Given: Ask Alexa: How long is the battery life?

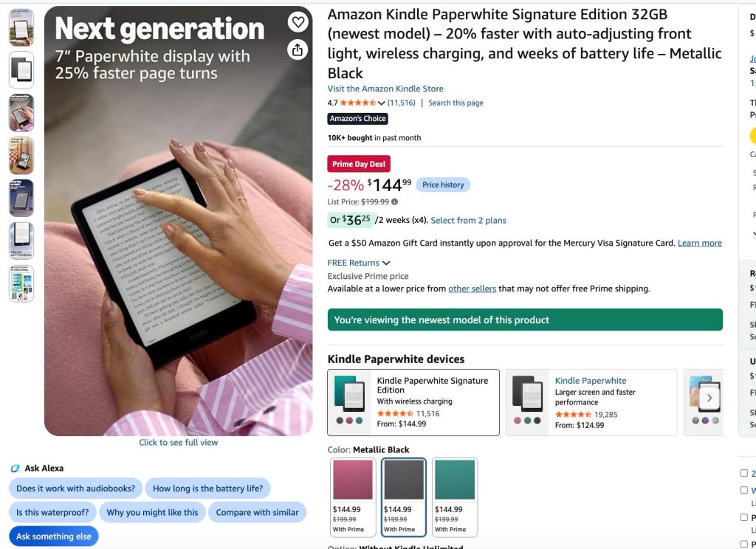Looking at the screenshot, I should 207,488.
